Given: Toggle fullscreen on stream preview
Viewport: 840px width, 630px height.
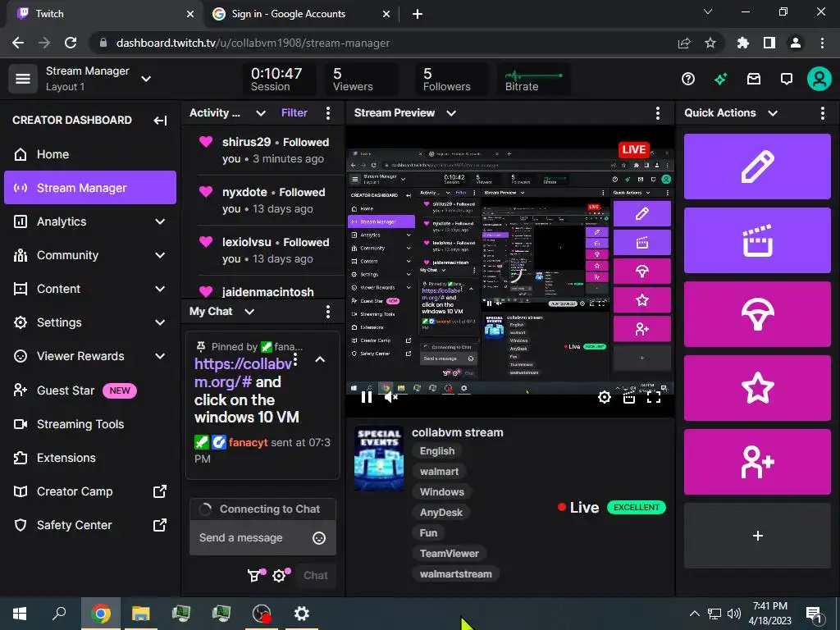Looking at the screenshot, I should pyautogui.click(x=654, y=397).
